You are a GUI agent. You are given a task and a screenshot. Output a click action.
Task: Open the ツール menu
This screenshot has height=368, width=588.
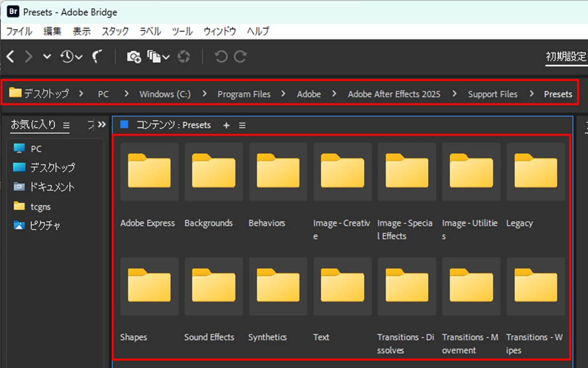[x=182, y=32]
